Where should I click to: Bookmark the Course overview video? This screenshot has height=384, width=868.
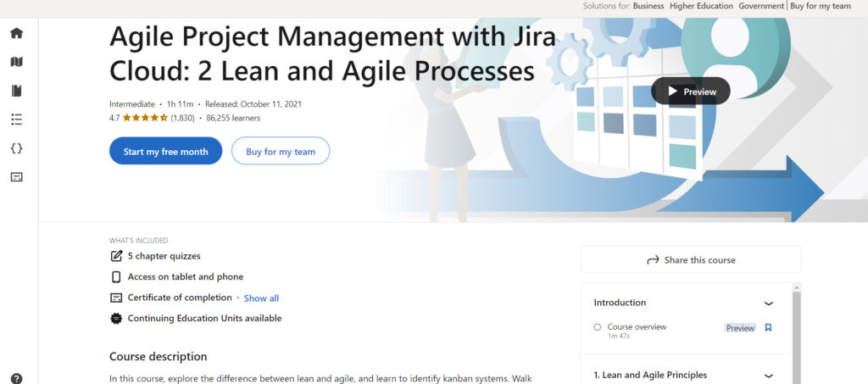tap(768, 327)
